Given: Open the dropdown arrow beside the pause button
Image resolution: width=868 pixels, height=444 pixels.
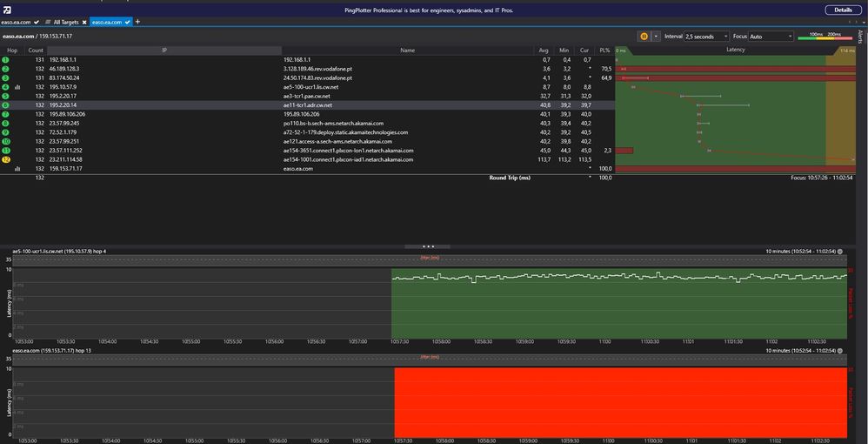Looking at the screenshot, I should coord(656,37).
